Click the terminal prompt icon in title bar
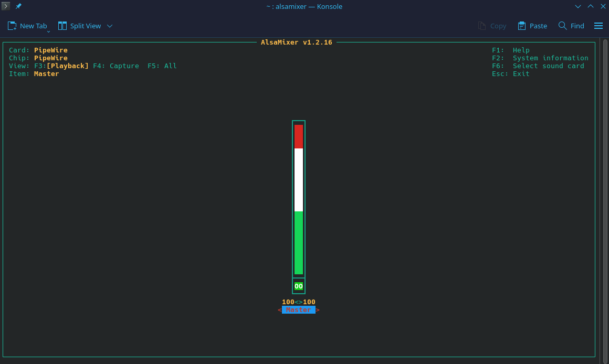The image size is (609, 364). click(x=5, y=6)
